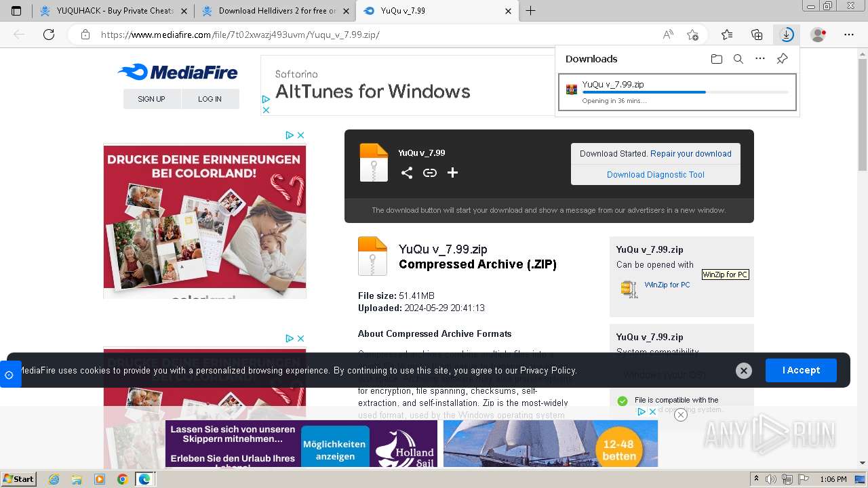Open the browser profile avatar
Viewport: 868px width, 488px height.
[x=818, y=35]
